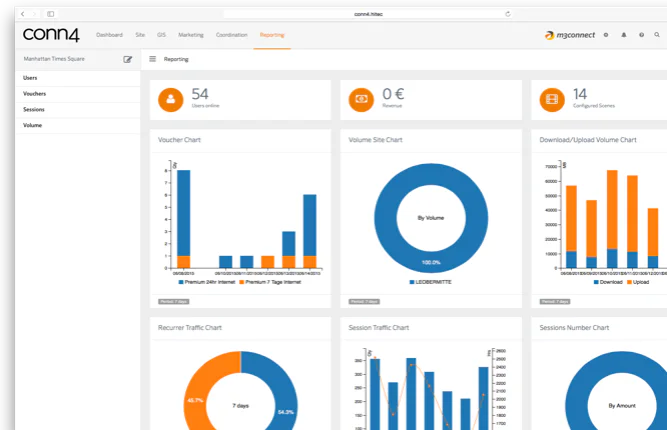Click the Session Traffic Chart title
This screenshot has width=667, height=430.
[379, 327]
